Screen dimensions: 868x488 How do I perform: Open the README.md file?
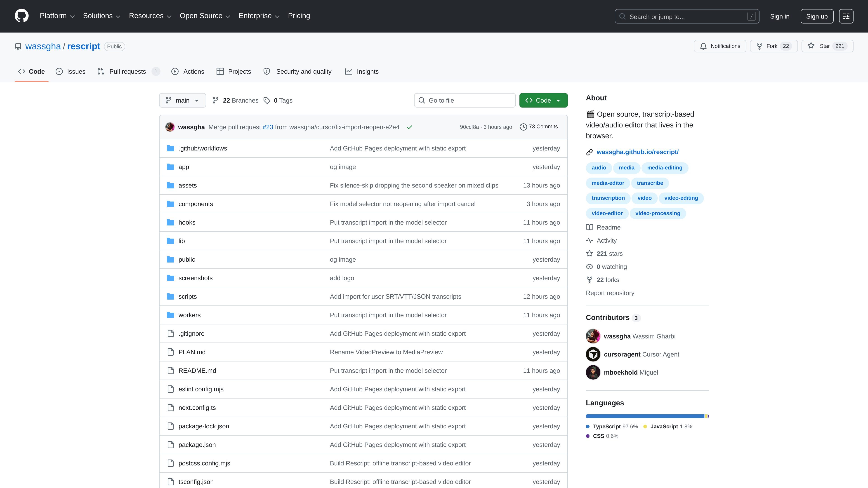pyautogui.click(x=197, y=371)
